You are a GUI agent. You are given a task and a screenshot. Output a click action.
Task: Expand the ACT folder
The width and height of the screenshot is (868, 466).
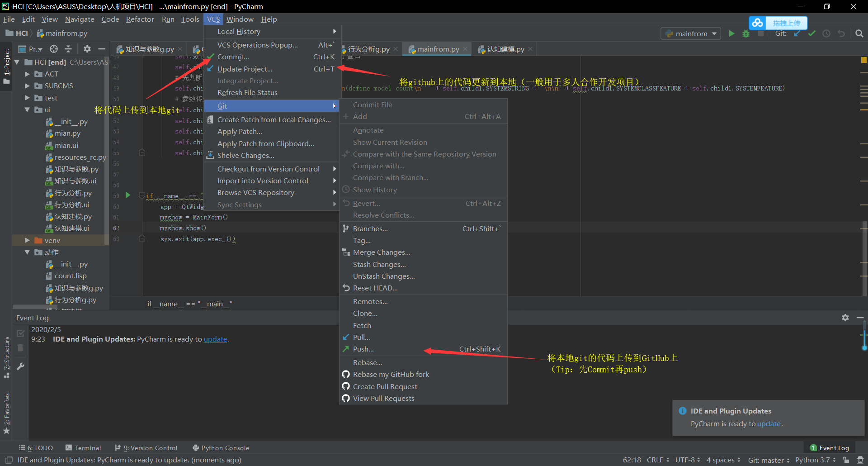(27, 74)
